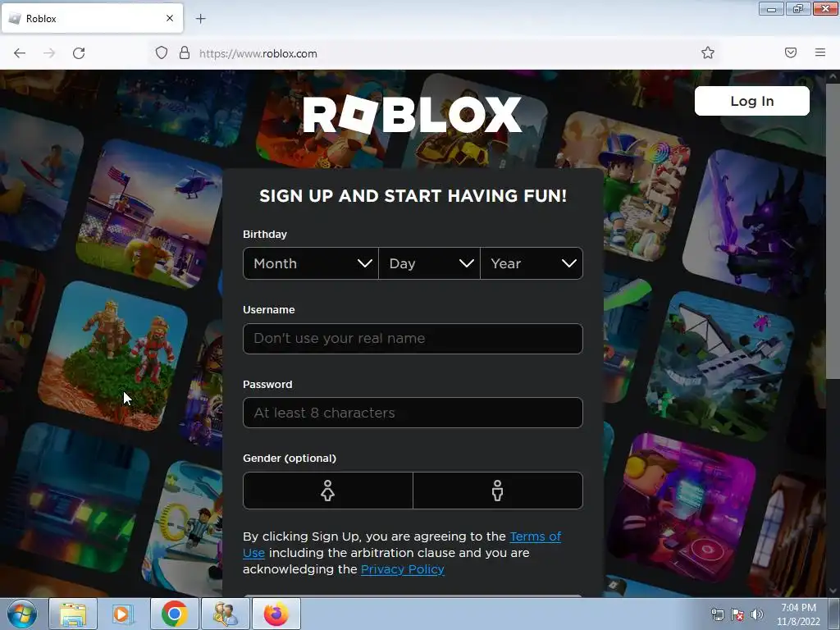840x630 pixels.
Task: Click the purple dragon game thumbnail
Action: pos(756,222)
